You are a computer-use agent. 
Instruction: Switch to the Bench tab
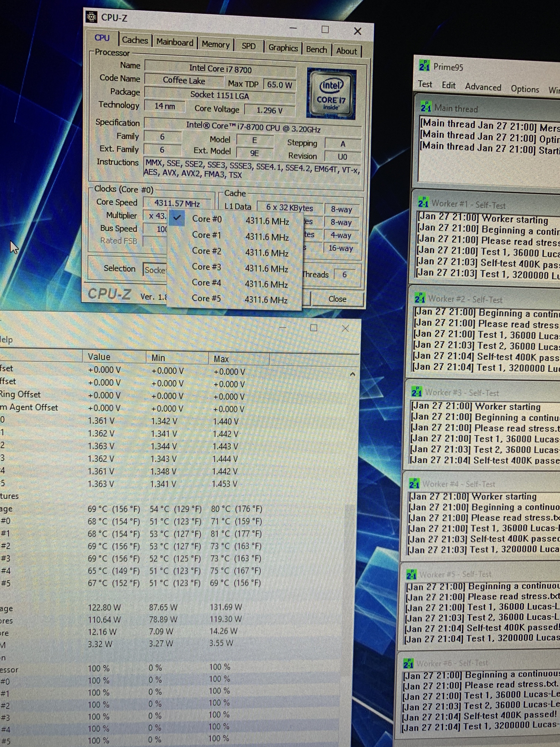pos(316,50)
